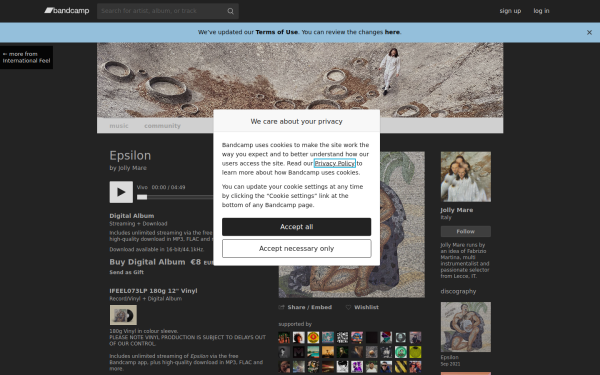Play the track Vivo
This screenshot has width=600, height=375.
121,192
